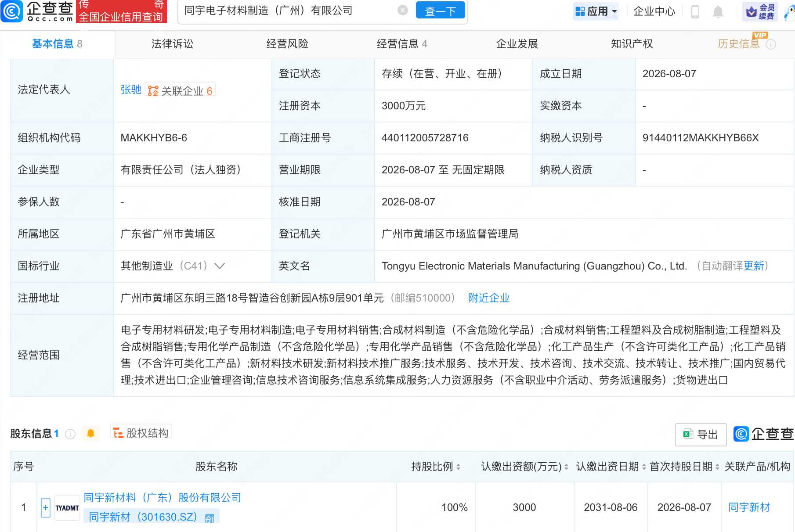Select registered capital value 3000万元
The height and width of the screenshot is (532, 795).
(x=404, y=106)
